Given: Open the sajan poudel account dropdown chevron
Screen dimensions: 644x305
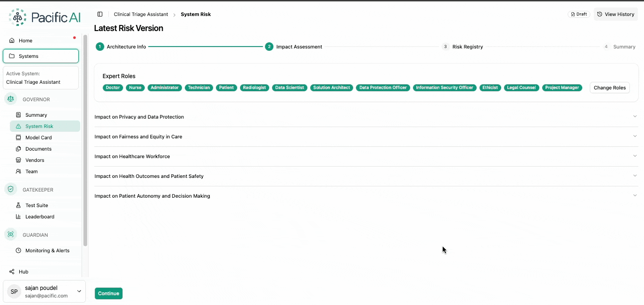Looking at the screenshot, I should [x=79, y=291].
